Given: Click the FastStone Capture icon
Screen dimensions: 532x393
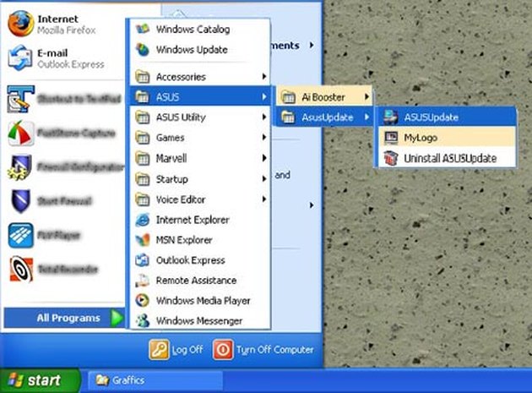Looking at the screenshot, I should 20,134.
